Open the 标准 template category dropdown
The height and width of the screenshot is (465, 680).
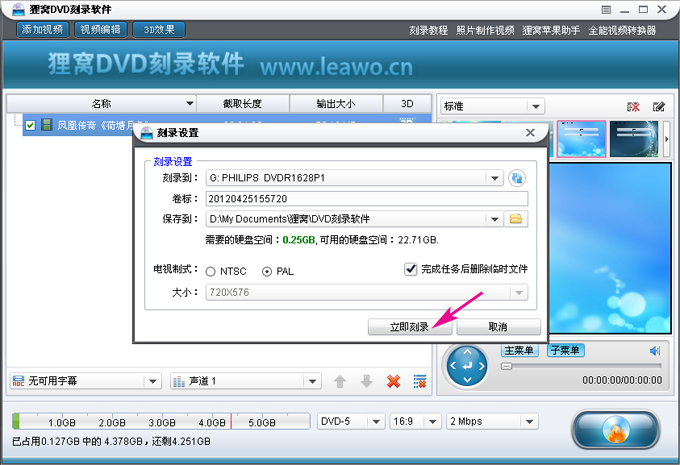(x=536, y=106)
